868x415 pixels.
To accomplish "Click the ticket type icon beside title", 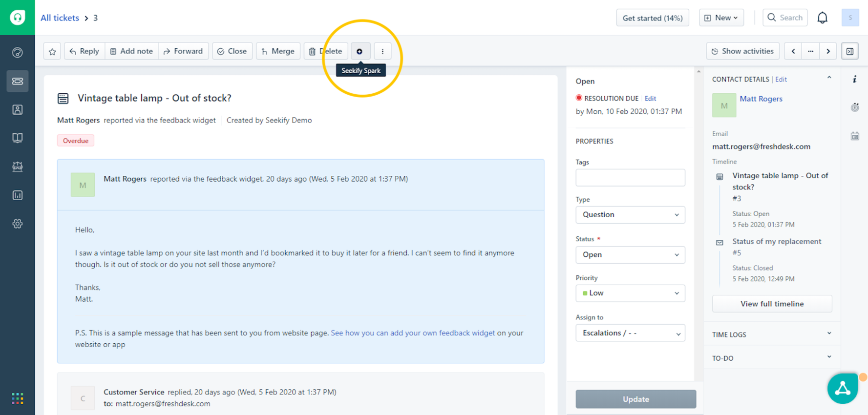I will [63, 99].
